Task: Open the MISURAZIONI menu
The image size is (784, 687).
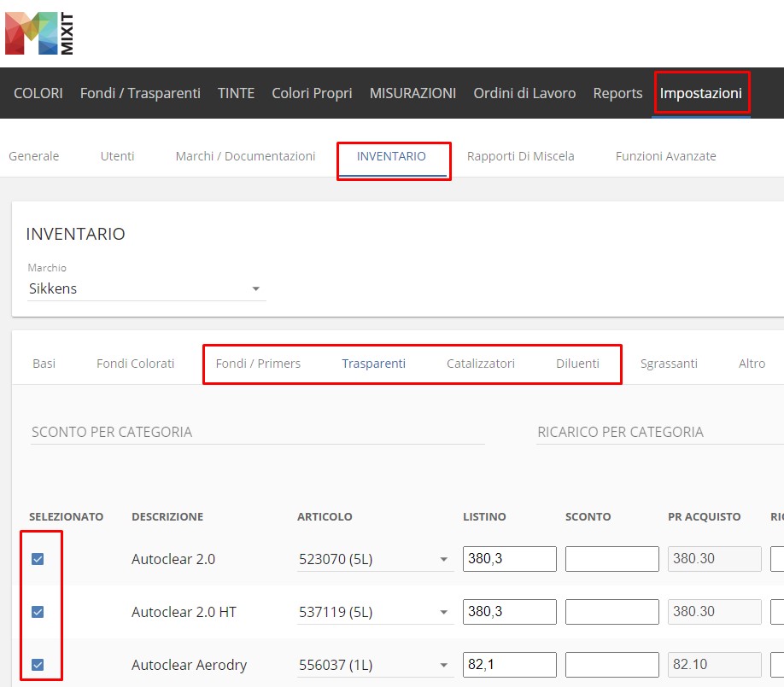Action: [x=413, y=93]
